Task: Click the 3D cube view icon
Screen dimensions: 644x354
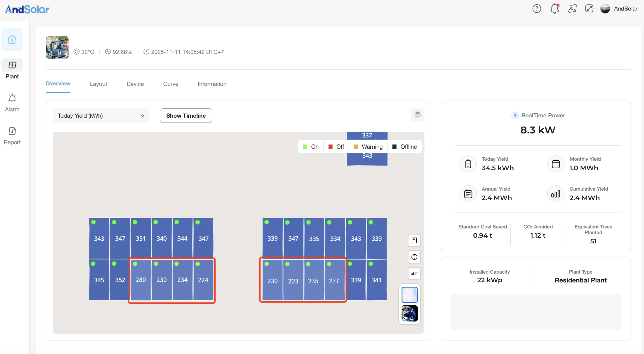Action: click(x=417, y=115)
